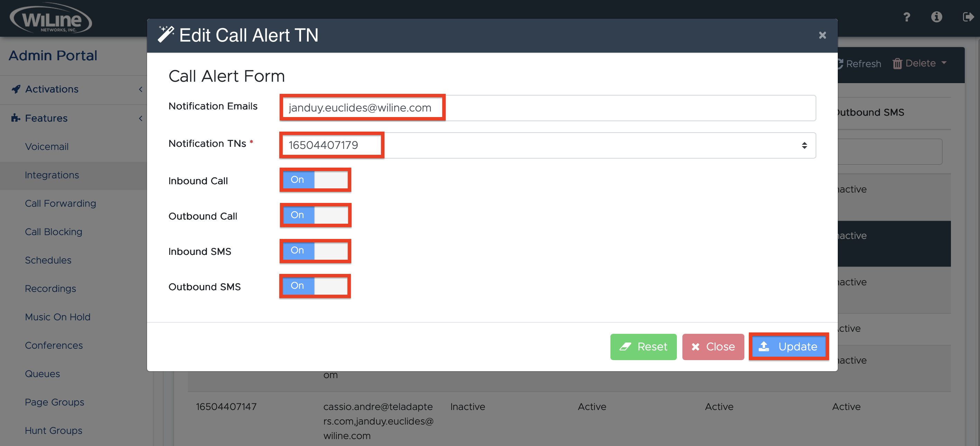The image size is (980, 446).
Task: Toggle Inbound SMS off
Action: click(315, 250)
